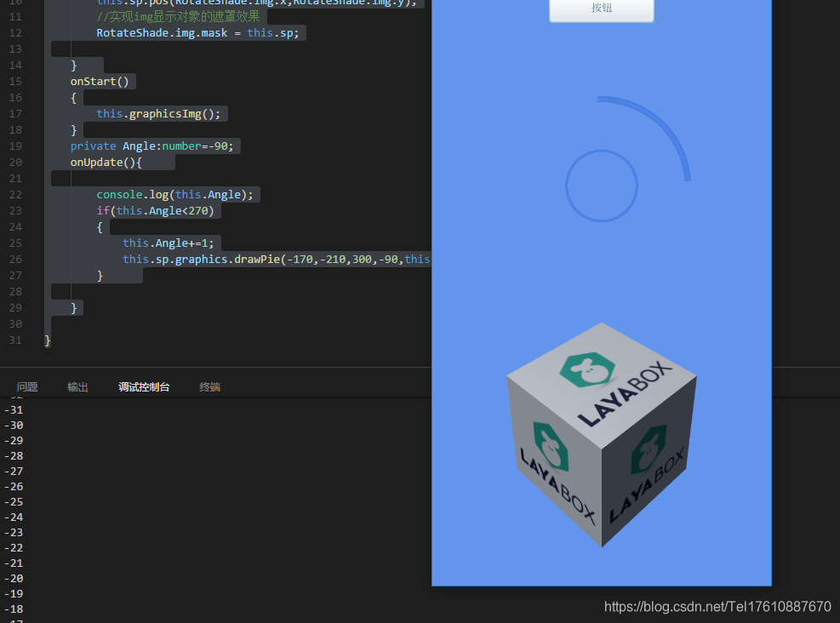Click the drawPie code line

click(x=277, y=260)
